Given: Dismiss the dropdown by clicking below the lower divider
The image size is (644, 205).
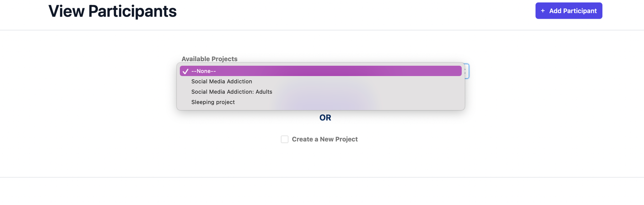Looking at the screenshot, I should pos(322,192).
